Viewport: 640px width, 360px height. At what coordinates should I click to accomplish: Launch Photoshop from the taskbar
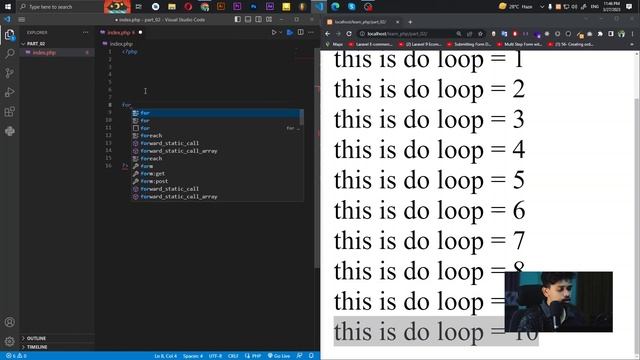pos(253,7)
